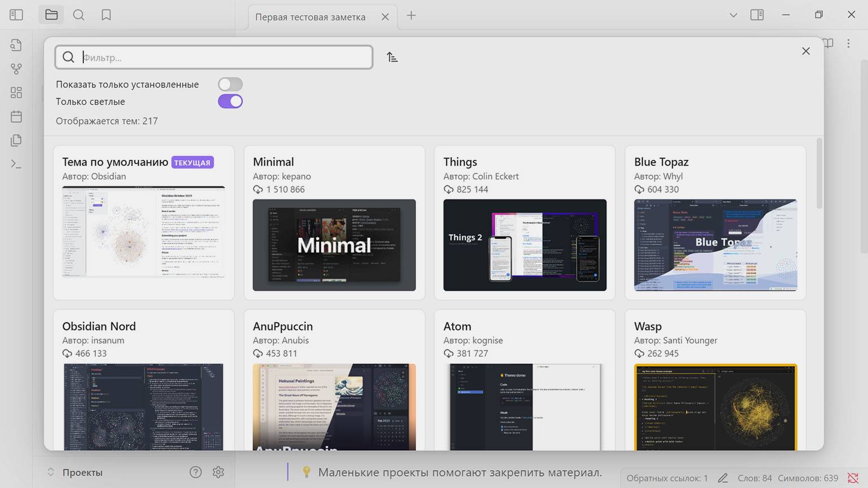The height and width of the screenshot is (488, 868).
Task: Open the graph view from the ribbon
Action: click(x=16, y=69)
